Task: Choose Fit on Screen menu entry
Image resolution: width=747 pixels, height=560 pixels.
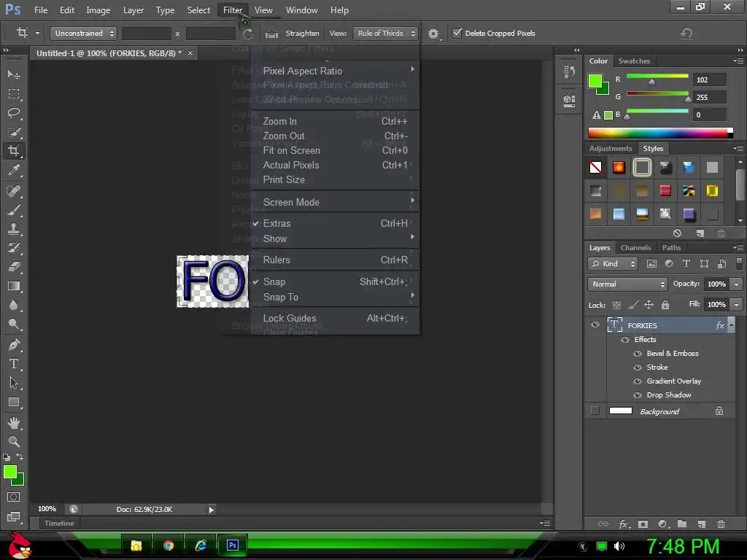Action: click(336, 150)
